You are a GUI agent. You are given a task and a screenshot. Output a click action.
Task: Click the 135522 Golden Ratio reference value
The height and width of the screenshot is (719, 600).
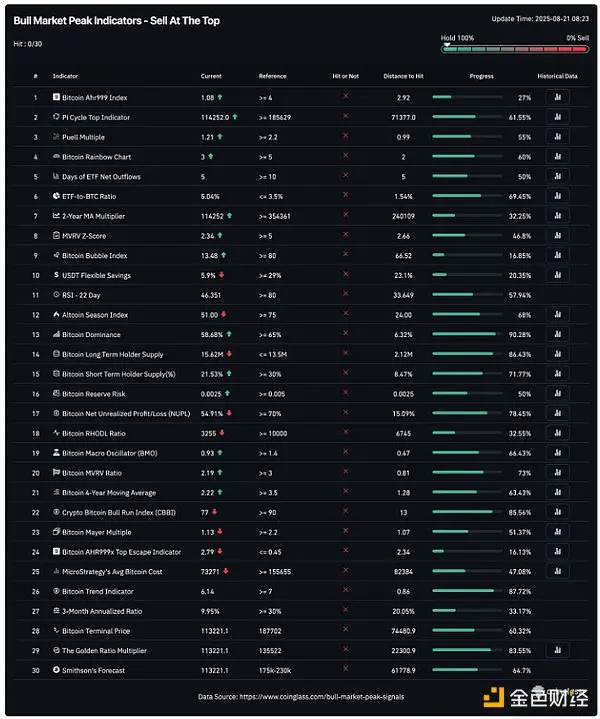[x=270, y=651]
